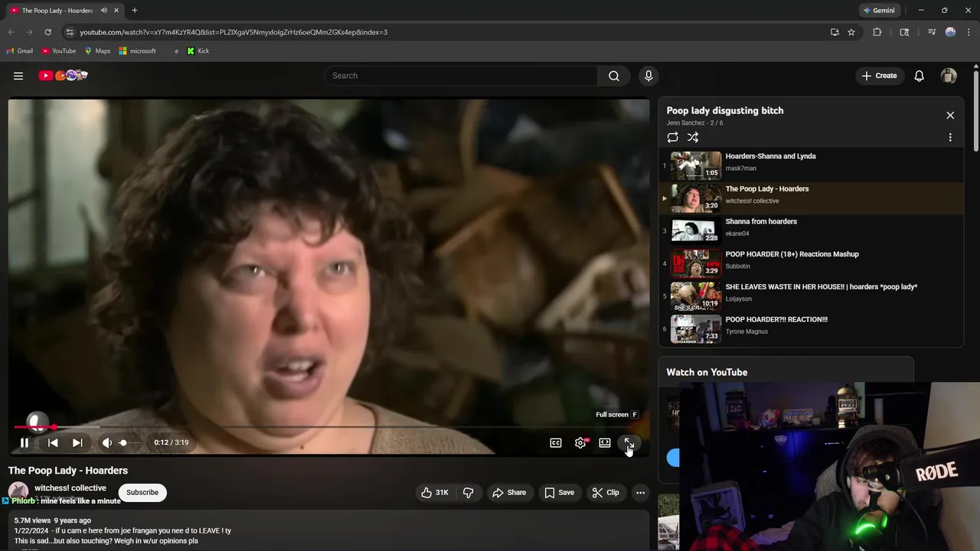This screenshot has height=551, width=980.
Task: Click the page vertical scrollbar
Action: click(x=976, y=111)
